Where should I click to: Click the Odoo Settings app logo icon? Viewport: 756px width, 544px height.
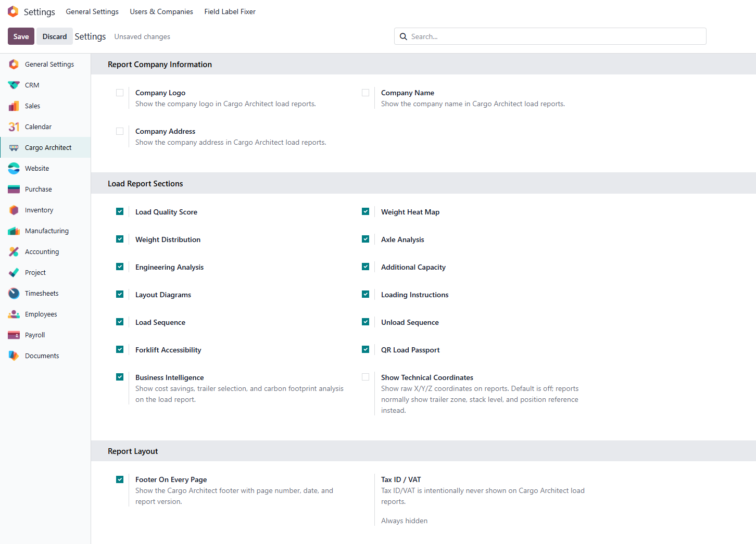click(13, 11)
